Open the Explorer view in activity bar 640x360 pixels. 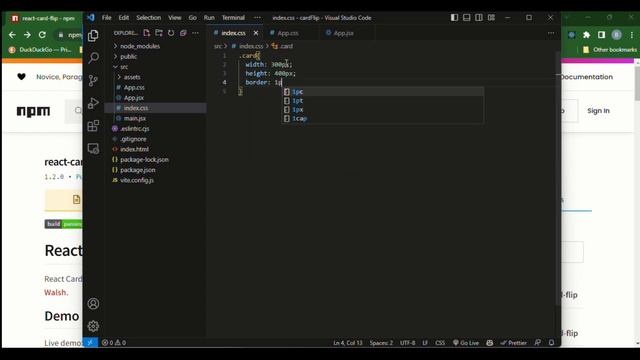pyautogui.click(x=93, y=36)
